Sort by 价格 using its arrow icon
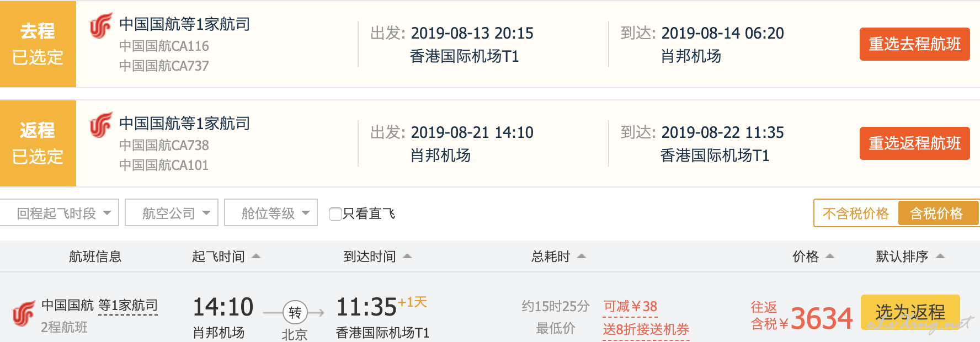 coord(830,256)
